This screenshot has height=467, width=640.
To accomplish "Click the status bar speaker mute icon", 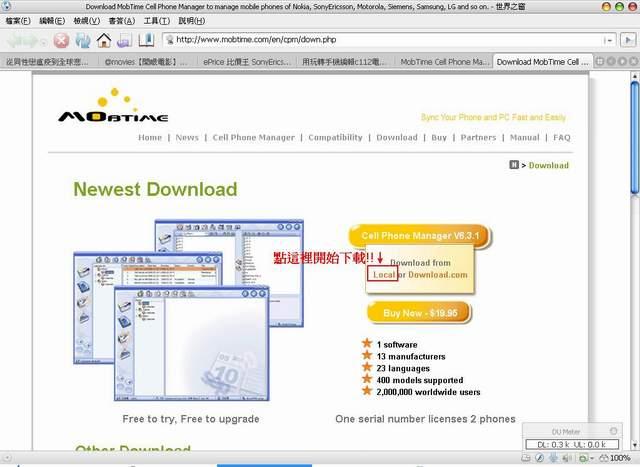I will click(x=567, y=458).
